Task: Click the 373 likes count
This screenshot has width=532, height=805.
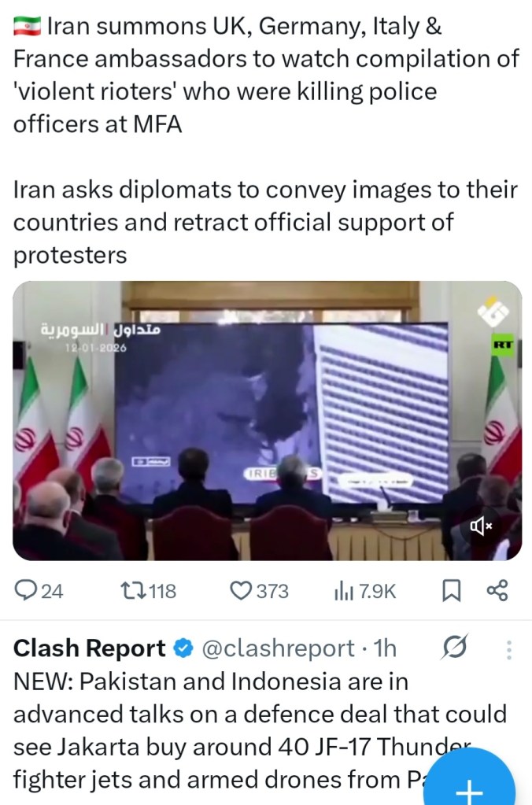Action: tap(272, 591)
